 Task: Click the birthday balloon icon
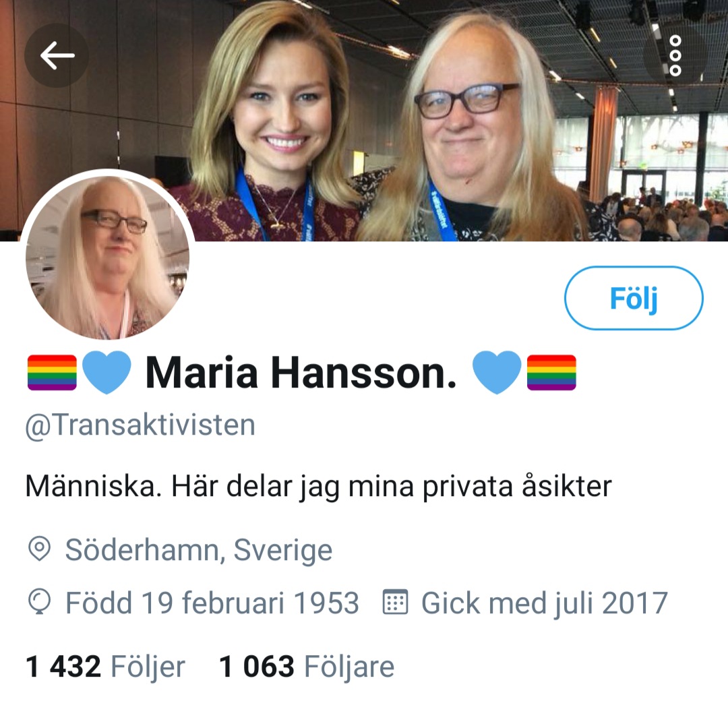click(40, 602)
